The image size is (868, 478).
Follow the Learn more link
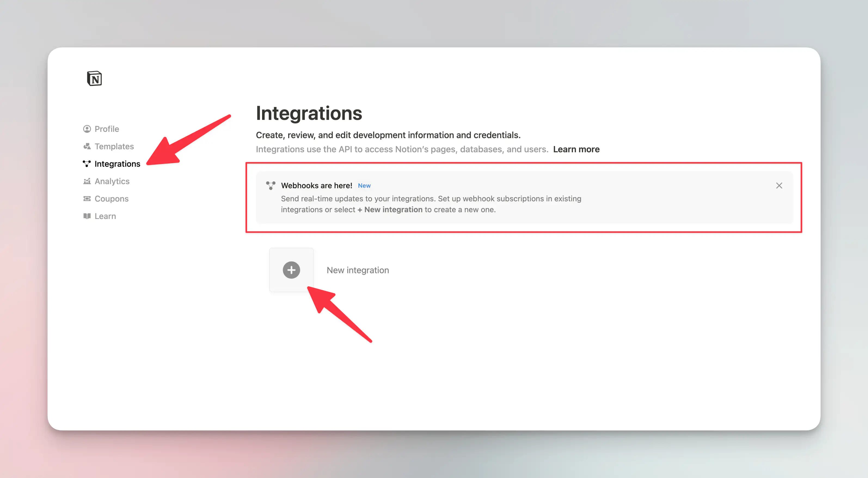tap(576, 149)
